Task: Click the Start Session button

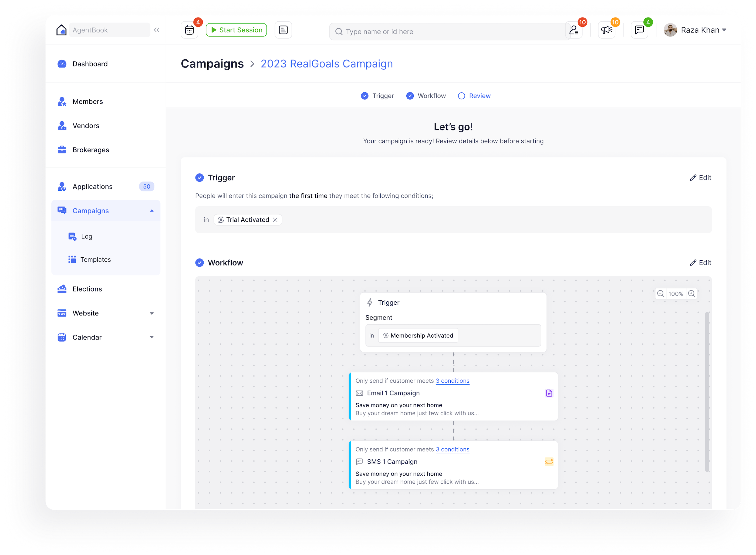Action: [237, 30]
